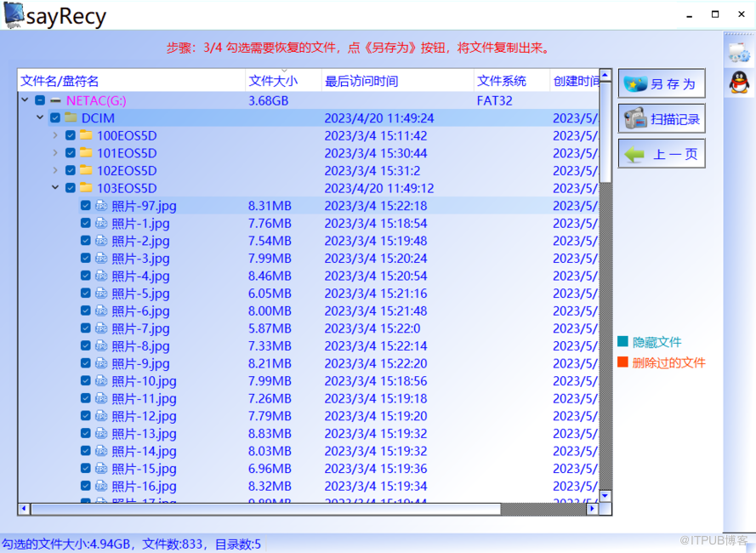Click the JPG icon of 照片-4.jpg
The width and height of the screenshot is (756, 553).
pyautogui.click(x=101, y=276)
